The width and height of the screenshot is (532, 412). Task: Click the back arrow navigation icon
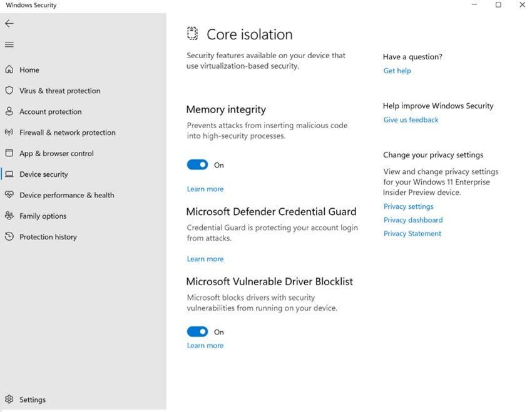(x=9, y=23)
